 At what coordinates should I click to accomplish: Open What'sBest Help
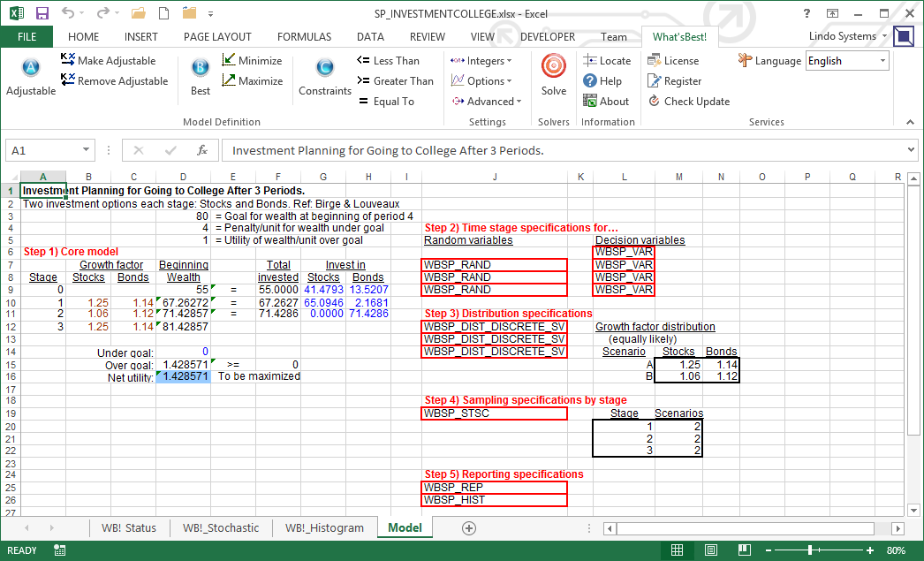602,80
